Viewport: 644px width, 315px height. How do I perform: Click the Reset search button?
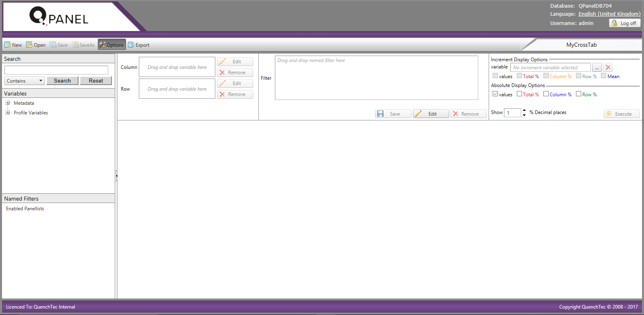96,81
